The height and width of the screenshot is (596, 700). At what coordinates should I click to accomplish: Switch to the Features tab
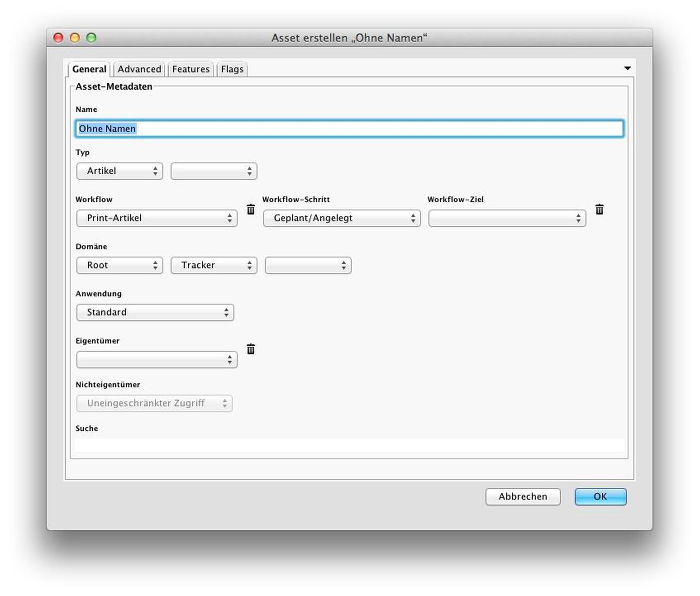(x=191, y=69)
